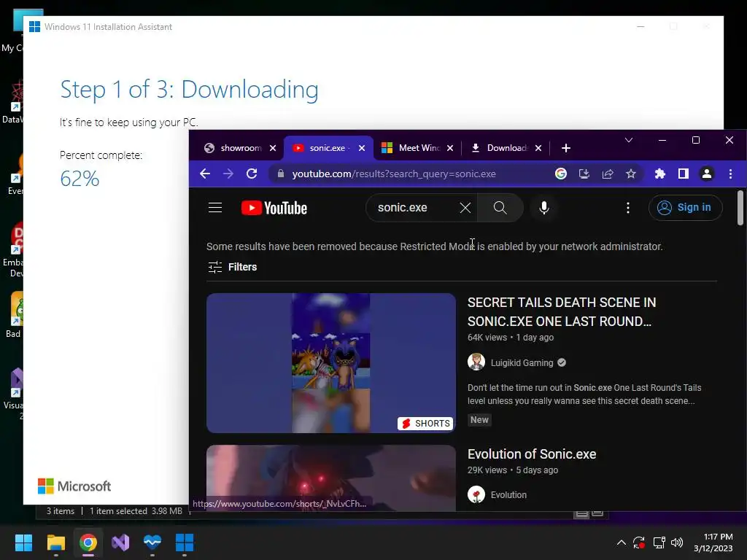
Task: Click '1 item selected 3.98 MB' status text
Action: tap(136, 511)
